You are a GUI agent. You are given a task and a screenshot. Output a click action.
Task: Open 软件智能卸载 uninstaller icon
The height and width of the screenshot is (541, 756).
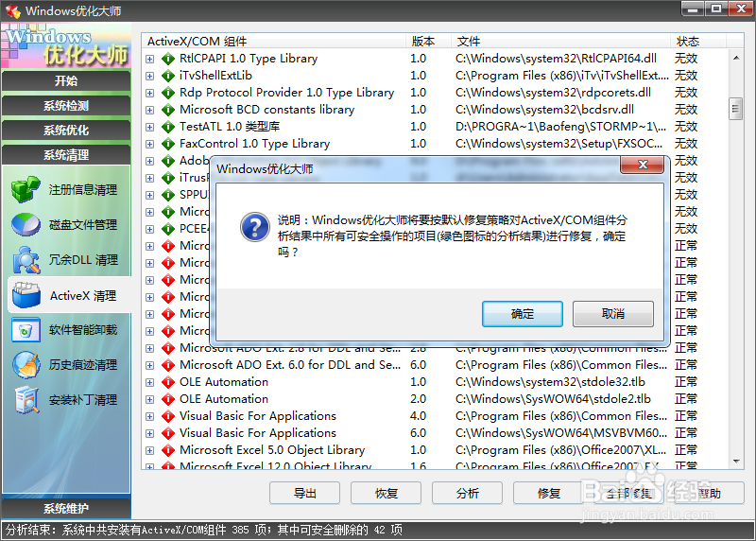tap(26, 330)
